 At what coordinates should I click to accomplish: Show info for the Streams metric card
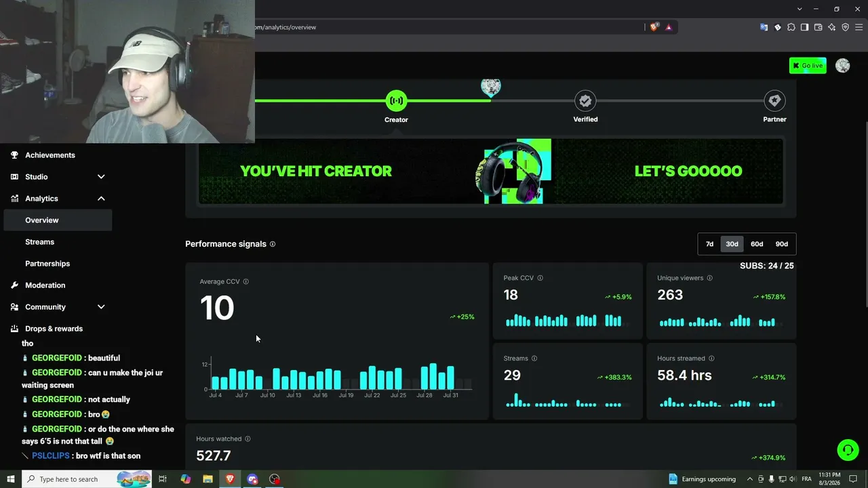[x=534, y=359]
